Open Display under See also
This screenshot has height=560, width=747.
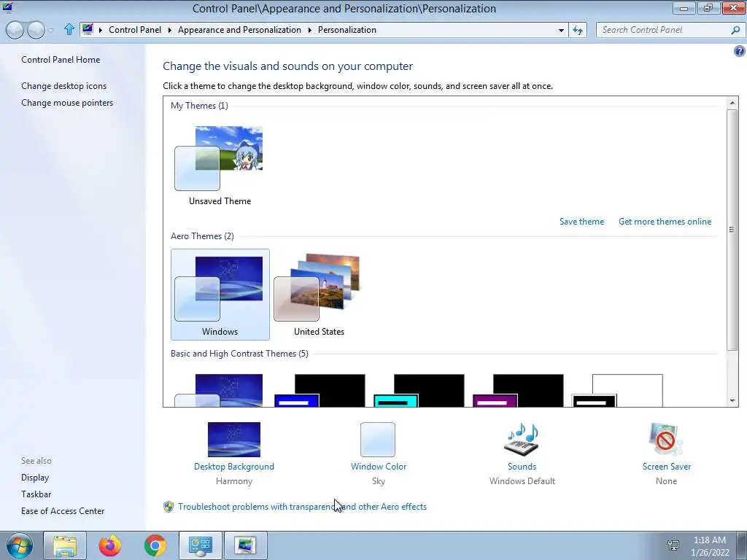[35, 478]
